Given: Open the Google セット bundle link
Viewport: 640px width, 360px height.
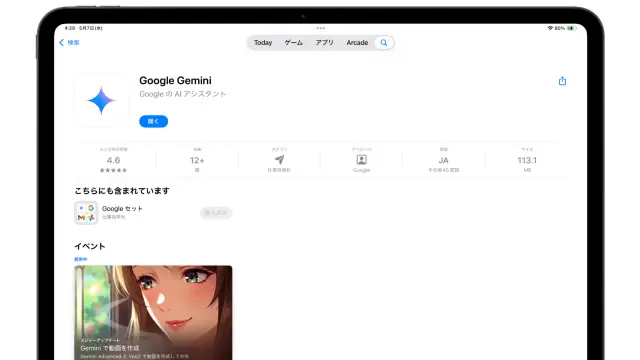Looking at the screenshot, I should click(122, 208).
